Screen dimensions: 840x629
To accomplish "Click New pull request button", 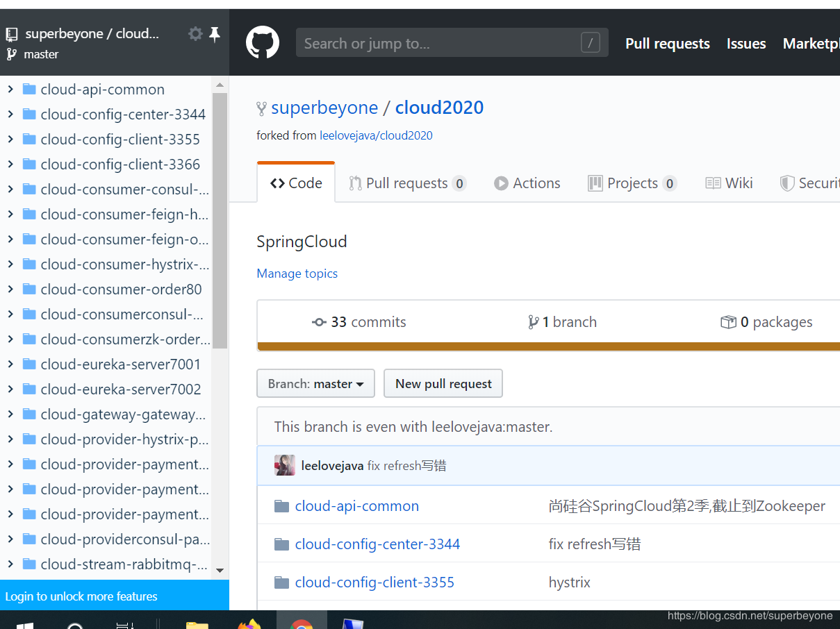I will coord(443,383).
